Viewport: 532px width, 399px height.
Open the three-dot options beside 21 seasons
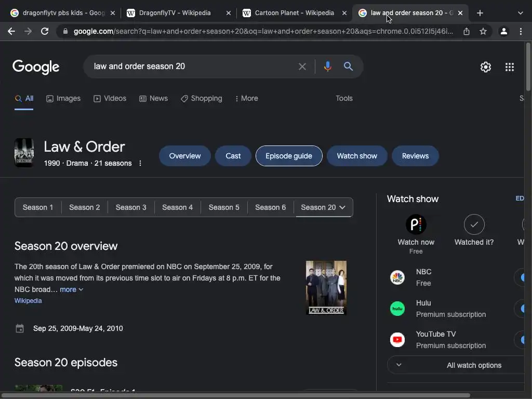pyautogui.click(x=140, y=163)
